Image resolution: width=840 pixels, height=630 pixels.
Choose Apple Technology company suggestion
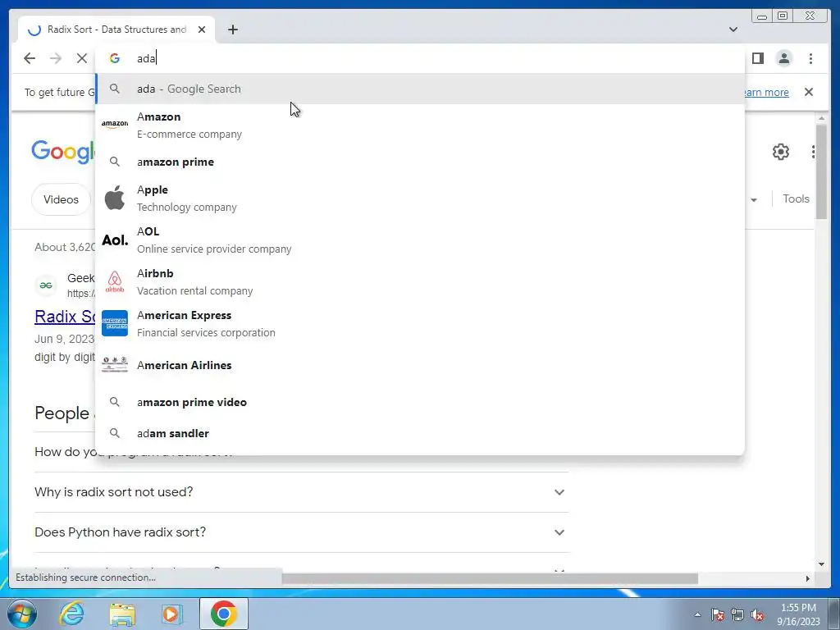click(x=420, y=199)
